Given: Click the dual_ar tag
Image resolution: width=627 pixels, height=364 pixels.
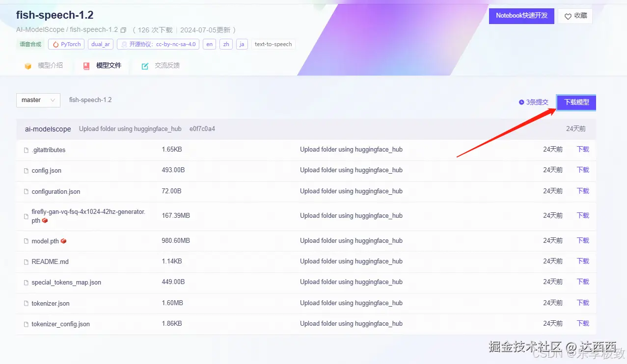Looking at the screenshot, I should coord(101,44).
